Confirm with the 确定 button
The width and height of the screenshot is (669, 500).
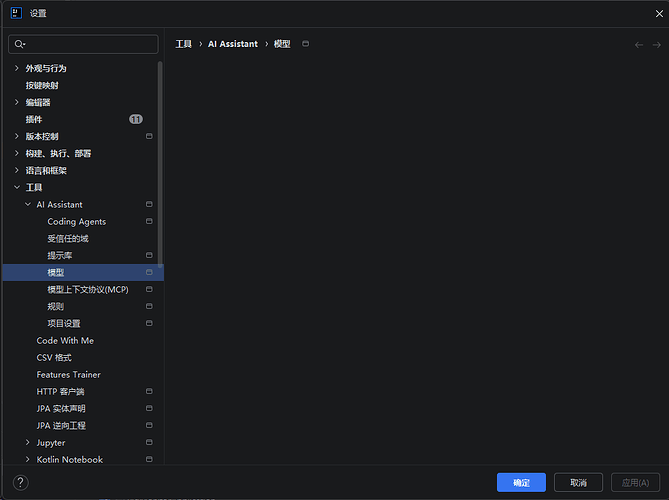[521, 483]
